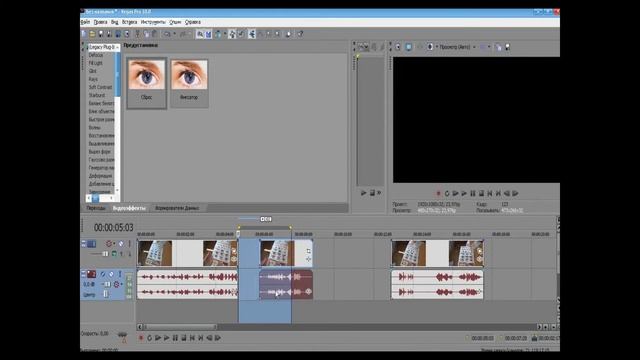Click Play From Start under video preview
Screen dimensions: 640x360
click(x=456, y=193)
